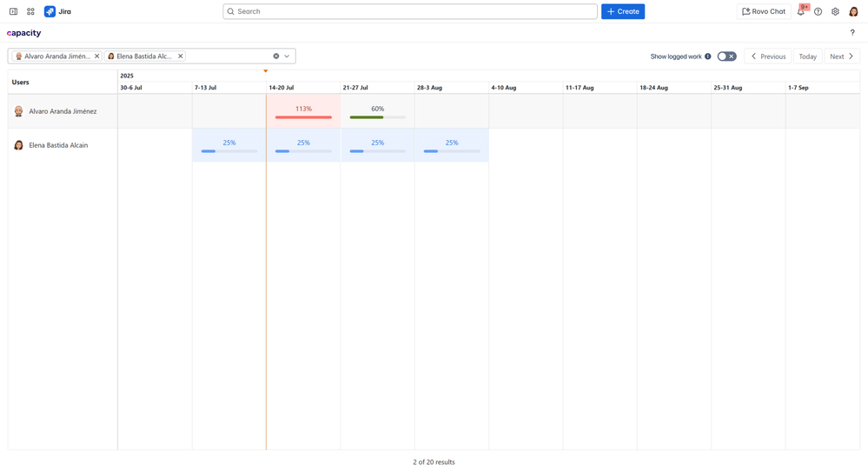Click the orange today marker on the timeline
The height and width of the screenshot is (471, 868).
tap(266, 71)
